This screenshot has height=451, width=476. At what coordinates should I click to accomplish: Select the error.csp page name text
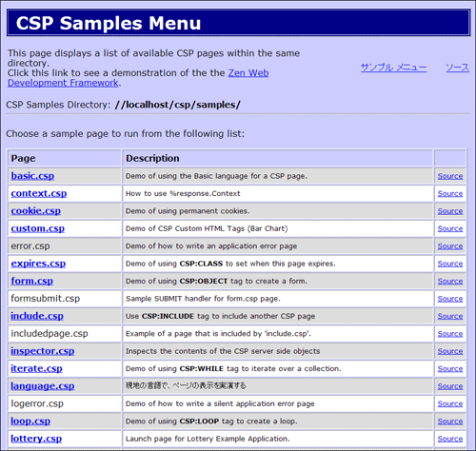pyautogui.click(x=30, y=246)
